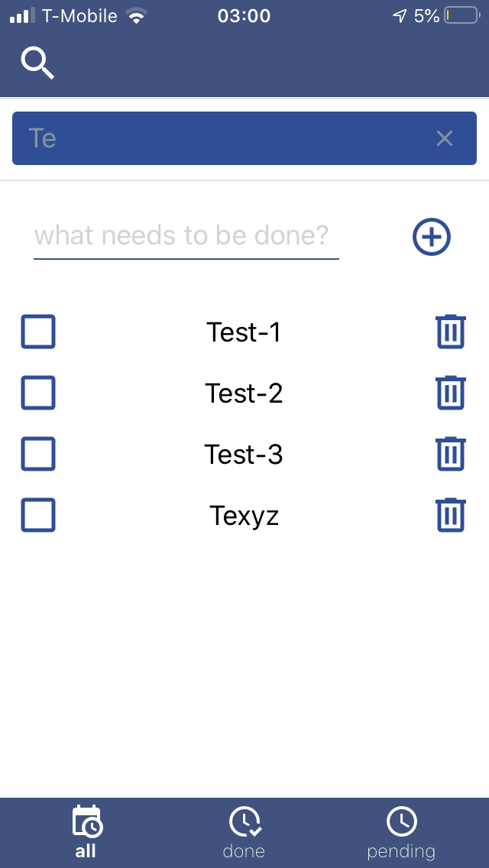Delete the Texyz task
The width and height of the screenshot is (489, 868).
tap(451, 515)
